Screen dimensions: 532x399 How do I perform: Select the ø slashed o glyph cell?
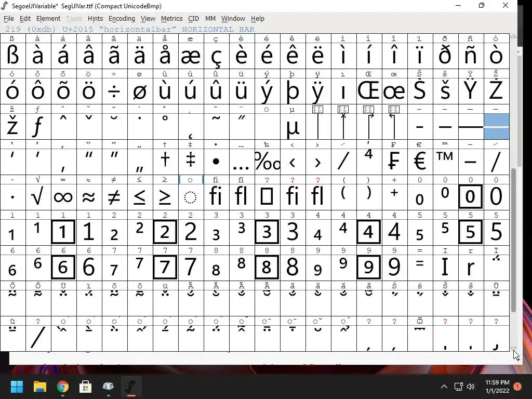(x=140, y=91)
